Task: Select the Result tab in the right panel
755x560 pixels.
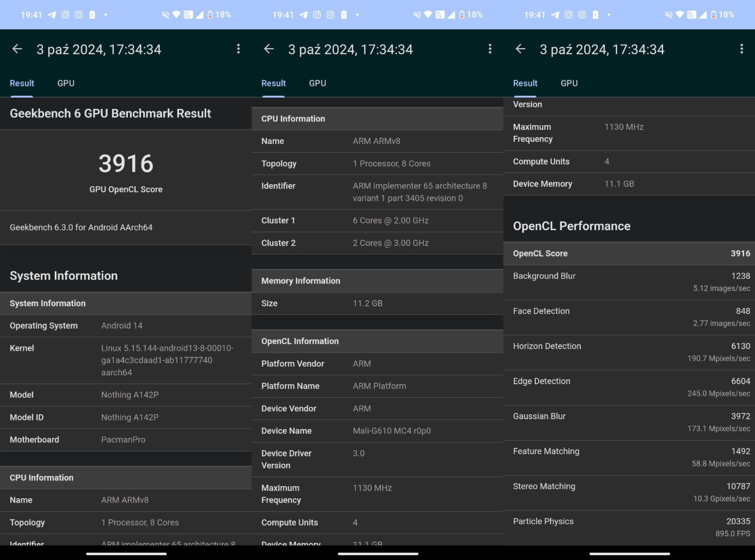Action: [x=525, y=84]
